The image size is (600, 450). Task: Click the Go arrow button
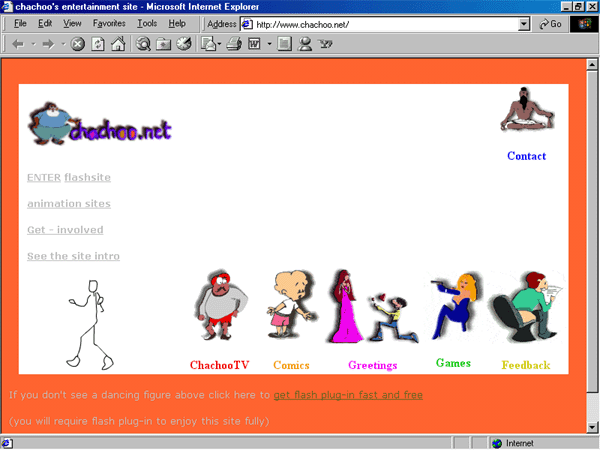coord(550,24)
